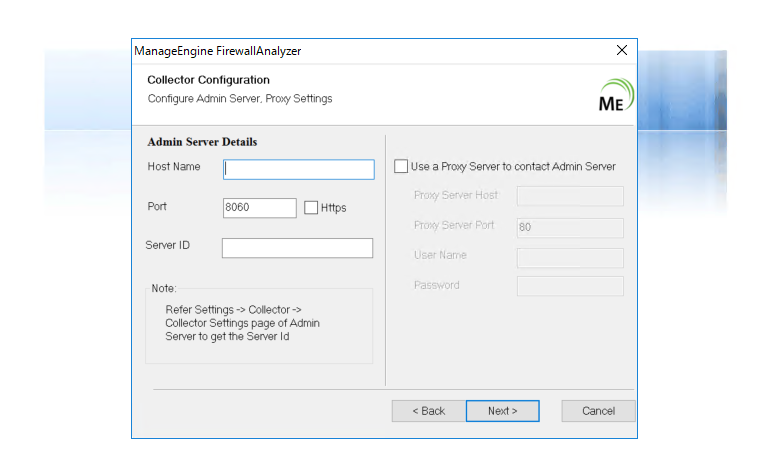Click the 'Proxy Server Port' label

coord(454,225)
